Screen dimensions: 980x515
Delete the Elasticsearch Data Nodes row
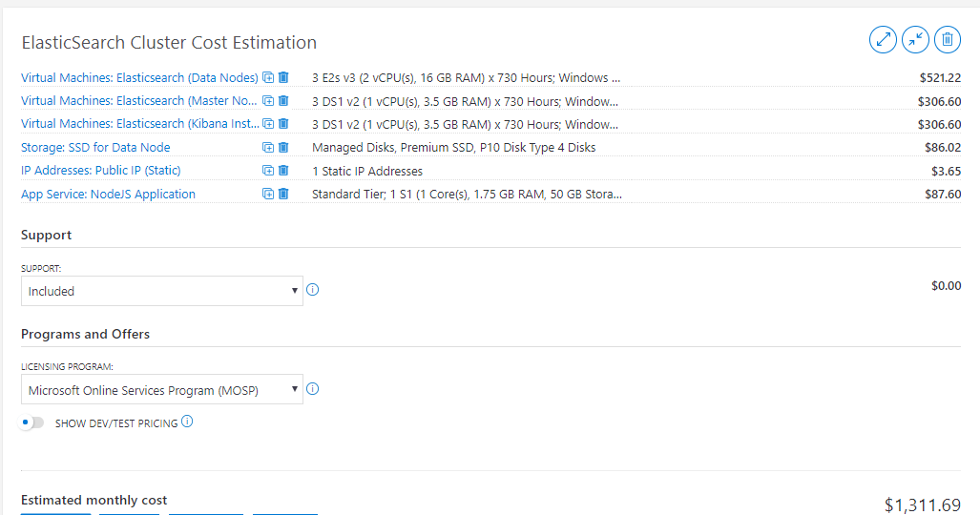pyautogui.click(x=283, y=77)
